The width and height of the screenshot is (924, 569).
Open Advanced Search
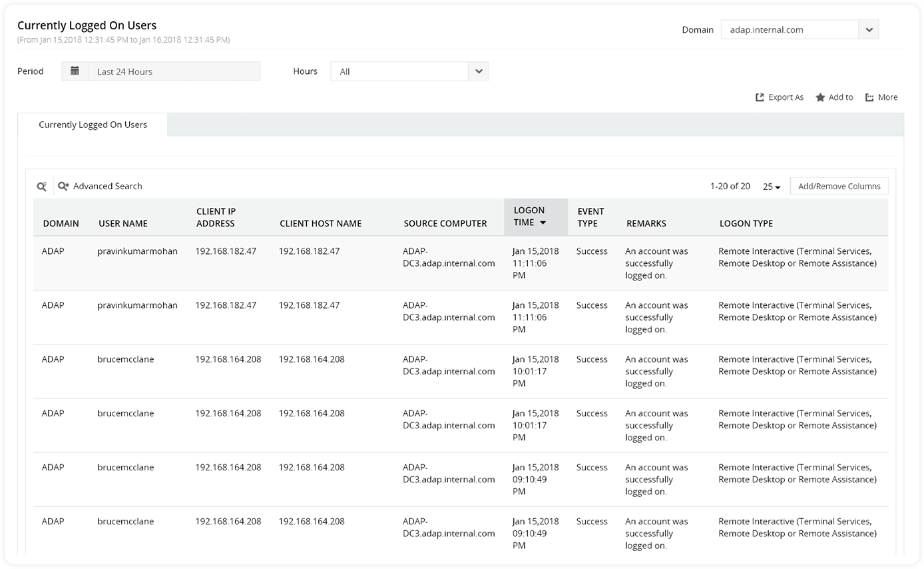coord(108,186)
